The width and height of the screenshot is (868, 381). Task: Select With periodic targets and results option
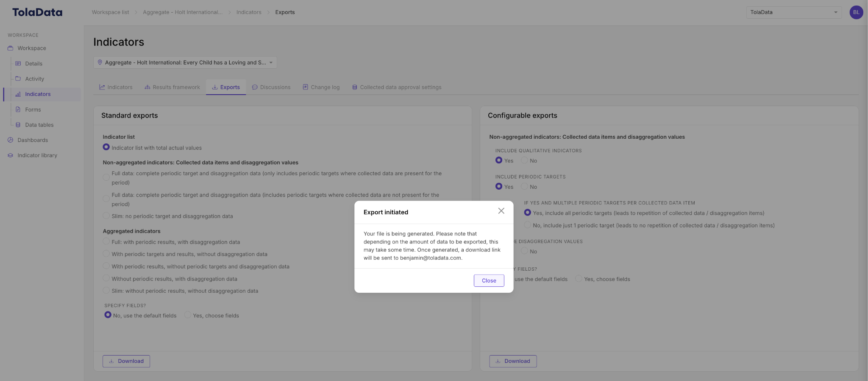(106, 254)
